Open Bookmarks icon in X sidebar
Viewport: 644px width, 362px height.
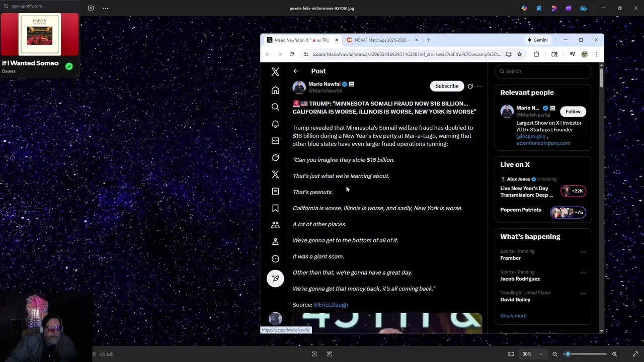pyautogui.click(x=275, y=208)
